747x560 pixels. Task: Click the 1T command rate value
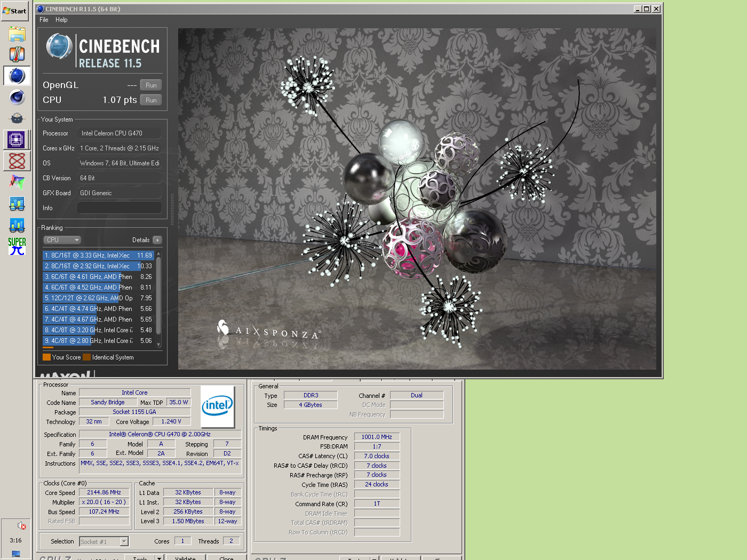point(377,503)
